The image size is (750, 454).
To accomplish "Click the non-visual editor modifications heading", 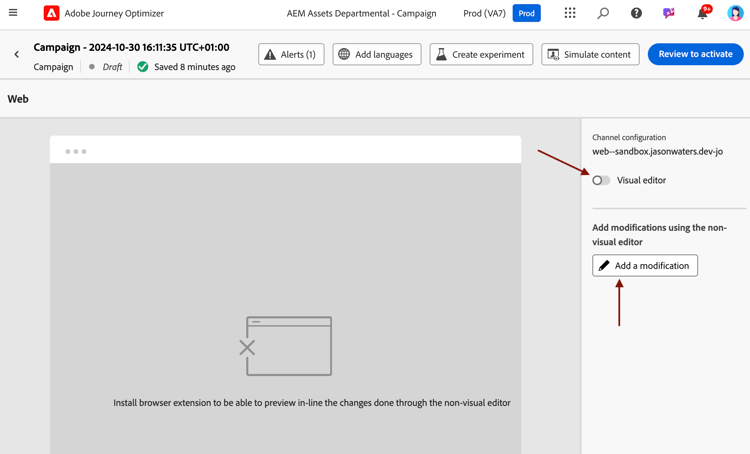I will [x=660, y=234].
